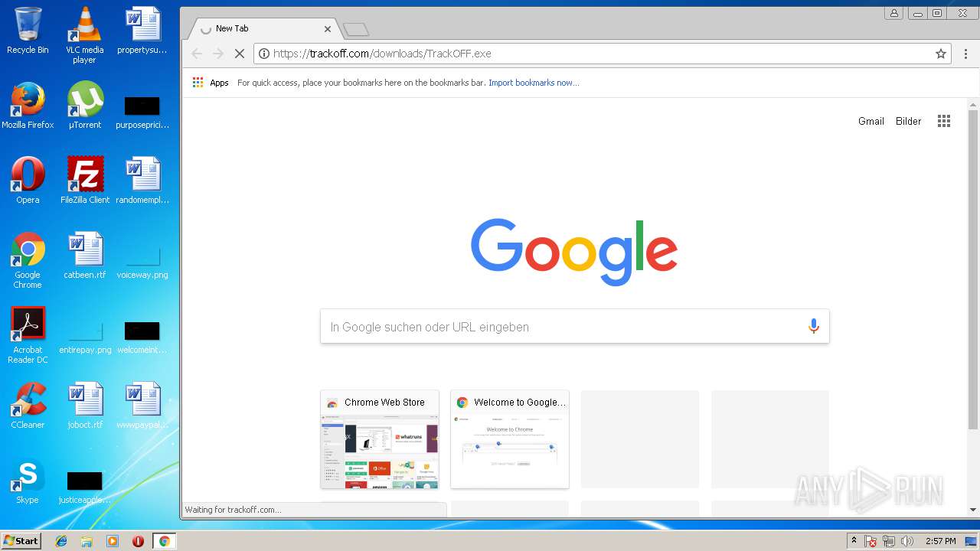Click Import bookmarks now link
The height and width of the screenshot is (551, 980).
pyautogui.click(x=534, y=83)
